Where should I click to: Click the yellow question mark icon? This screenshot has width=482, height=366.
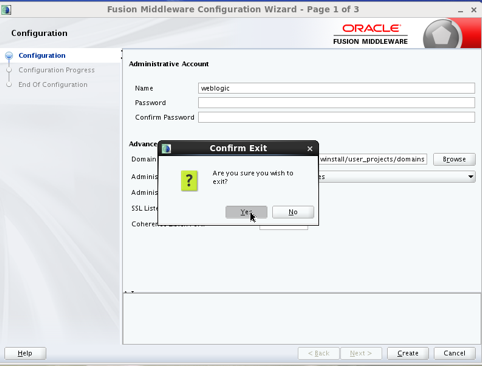click(189, 181)
